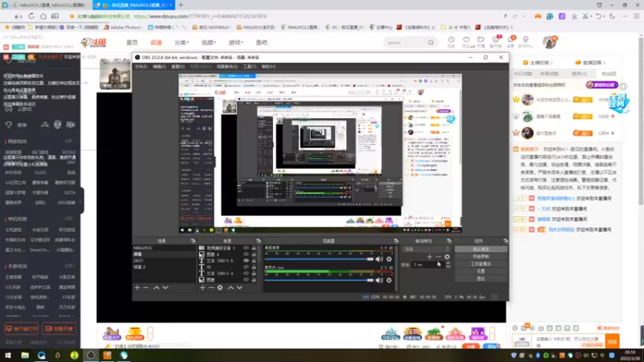
Task: Open scene transition properties gear
Action: 447,257
